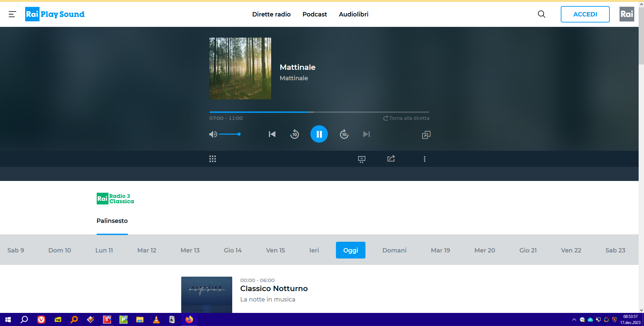Image resolution: width=644 pixels, height=326 pixels.
Task: Open the Classico Notturno program title
Action: [x=274, y=288]
